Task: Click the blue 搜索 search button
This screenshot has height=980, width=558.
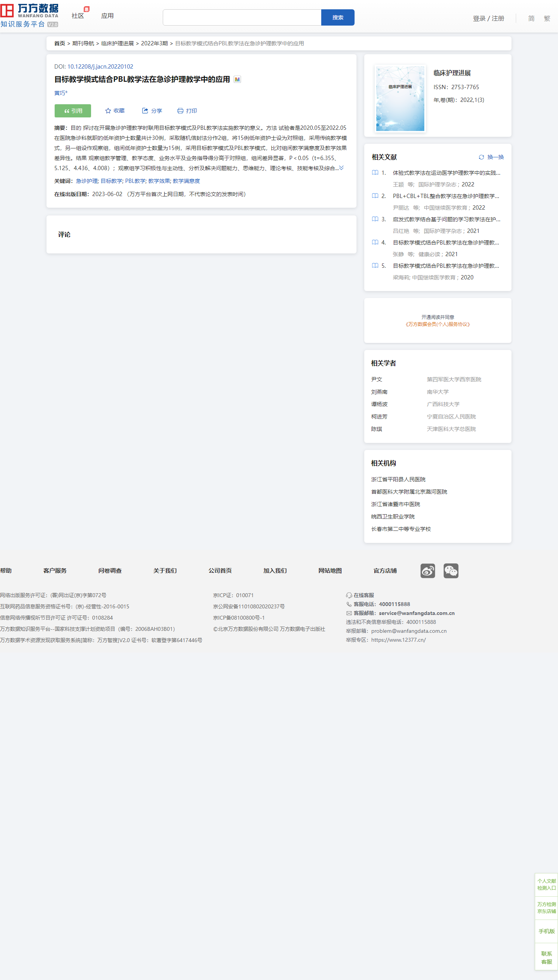Action: (x=338, y=17)
